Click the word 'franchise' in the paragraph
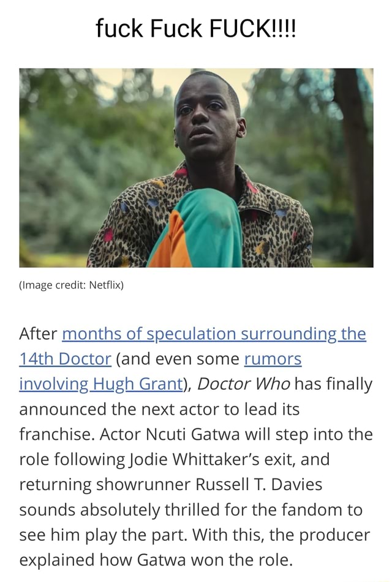 click(55, 434)
